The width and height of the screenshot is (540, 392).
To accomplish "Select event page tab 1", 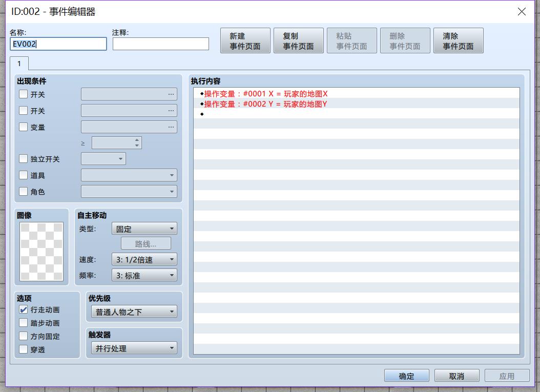I will click(19, 64).
